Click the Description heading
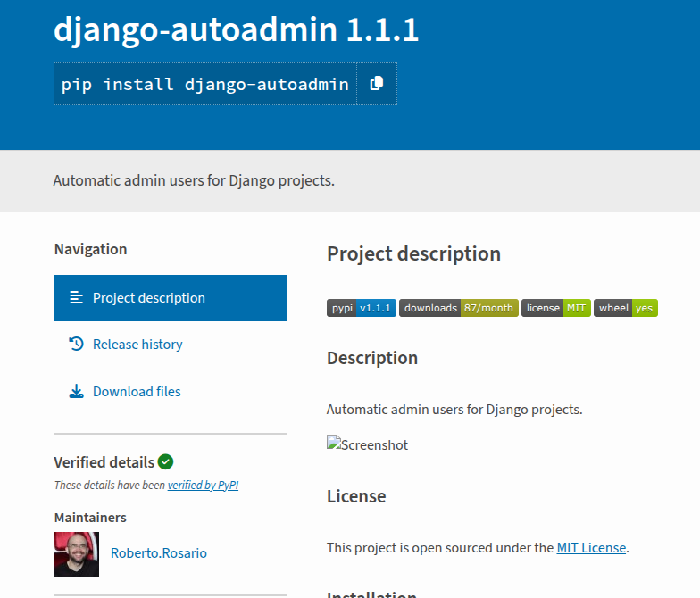 click(x=372, y=358)
